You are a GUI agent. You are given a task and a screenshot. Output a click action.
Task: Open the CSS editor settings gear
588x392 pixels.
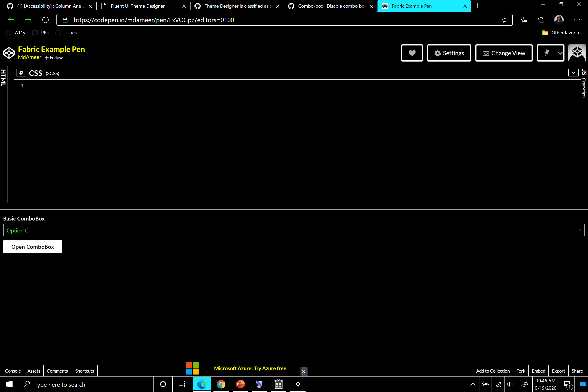point(21,73)
